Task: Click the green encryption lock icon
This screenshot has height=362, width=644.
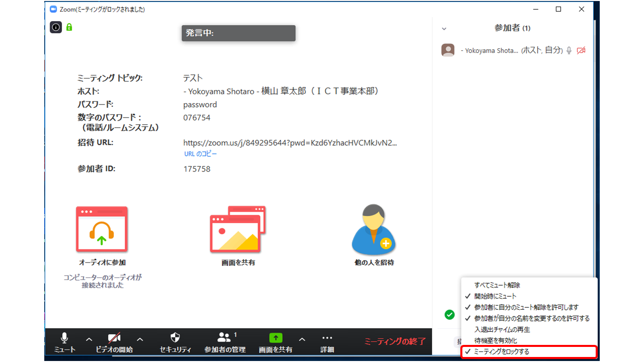Action: (69, 27)
